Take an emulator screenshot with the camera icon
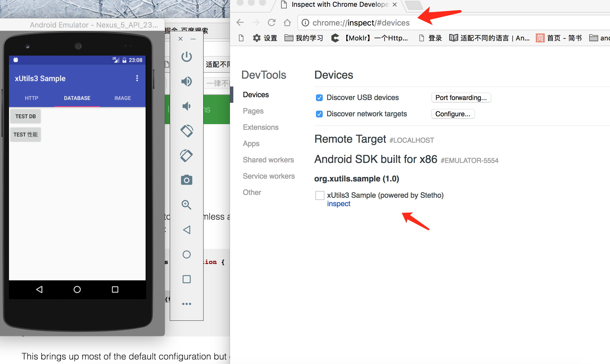The image size is (610, 364). click(x=187, y=180)
